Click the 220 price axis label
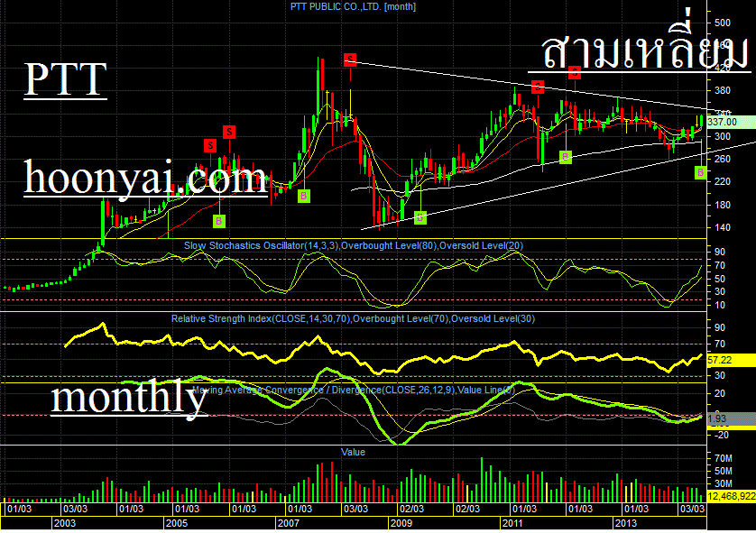Image resolution: width=756 pixels, height=533 pixels. click(x=723, y=181)
